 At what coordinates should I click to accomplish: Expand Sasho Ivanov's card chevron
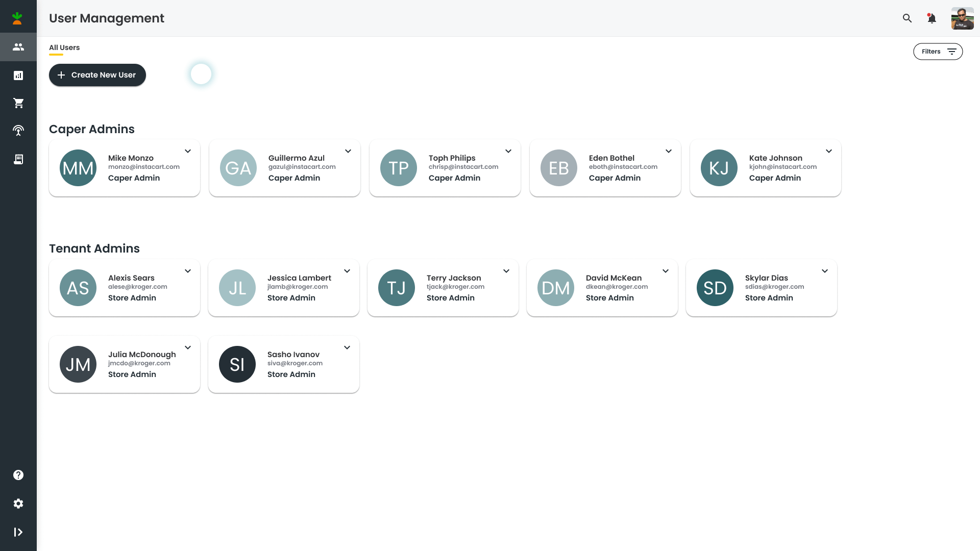pos(347,347)
